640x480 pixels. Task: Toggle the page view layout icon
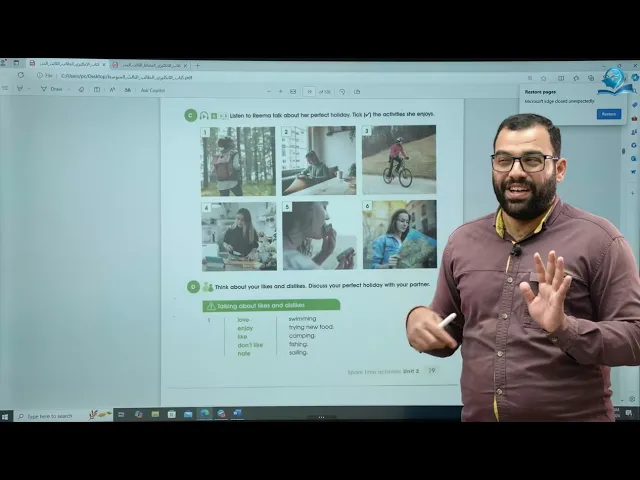(x=97, y=89)
